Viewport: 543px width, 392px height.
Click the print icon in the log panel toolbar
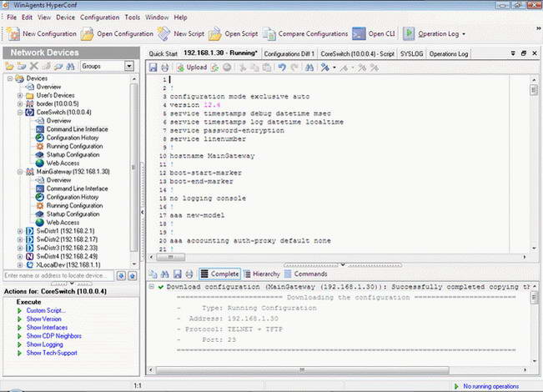[x=189, y=274]
